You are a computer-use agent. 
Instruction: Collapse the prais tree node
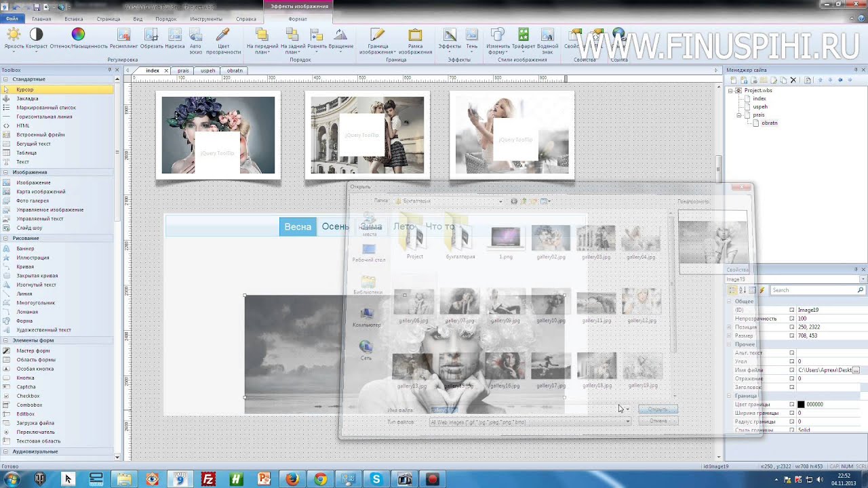coord(739,115)
